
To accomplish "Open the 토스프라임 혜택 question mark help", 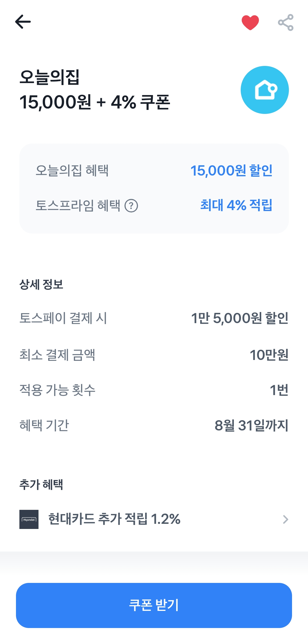I will (131, 206).
